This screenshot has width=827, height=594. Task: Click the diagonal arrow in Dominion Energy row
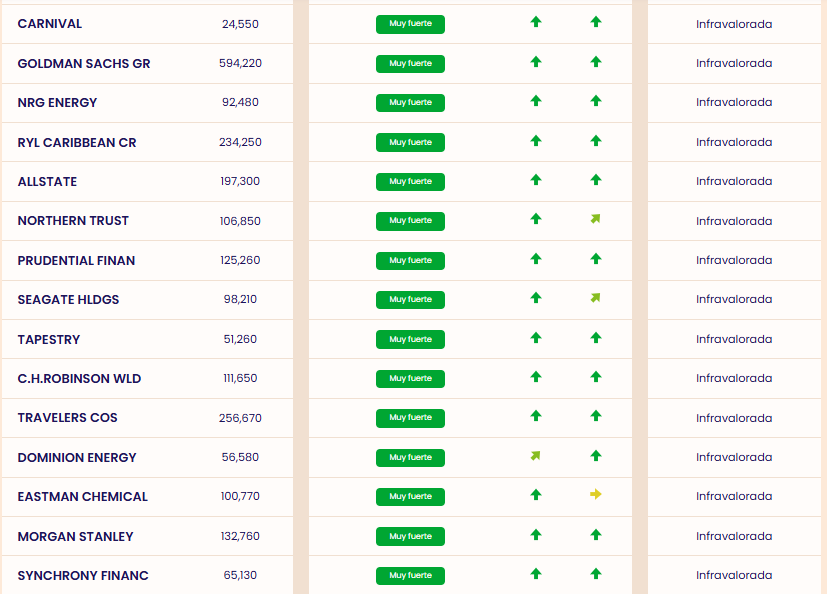[x=535, y=456]
